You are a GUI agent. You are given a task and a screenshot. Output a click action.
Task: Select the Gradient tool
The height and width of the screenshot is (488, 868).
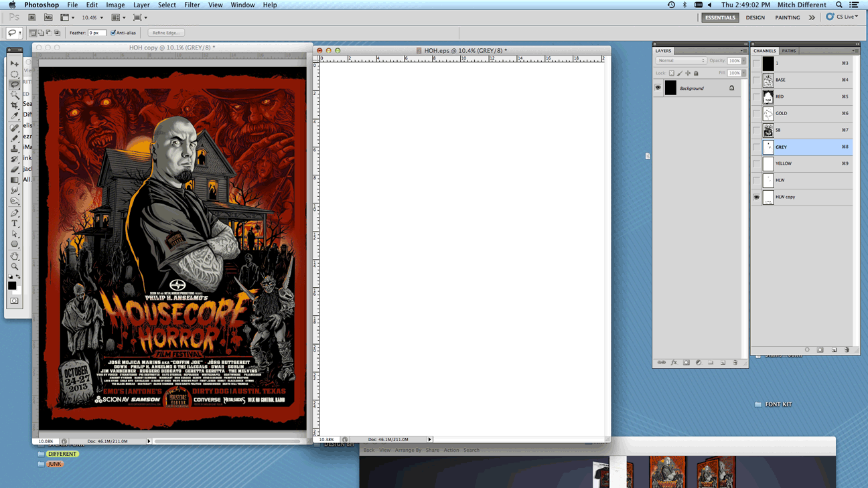14,180
